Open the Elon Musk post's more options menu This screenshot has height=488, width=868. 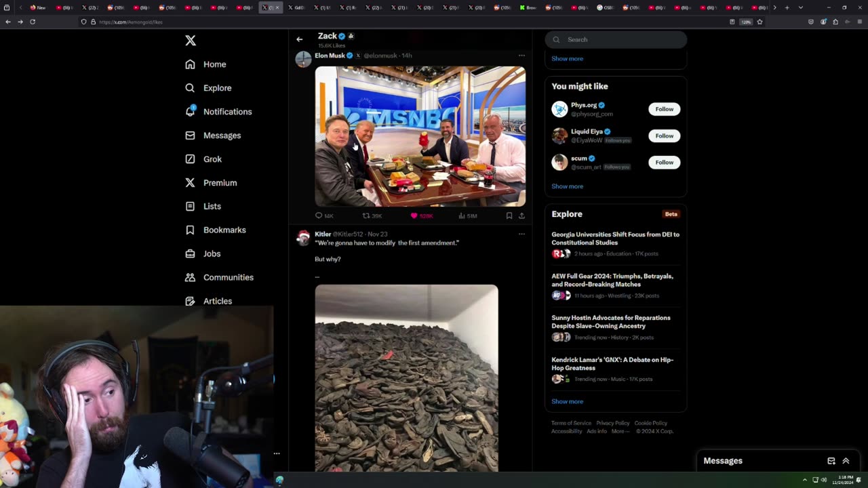[x=521, y=56]
